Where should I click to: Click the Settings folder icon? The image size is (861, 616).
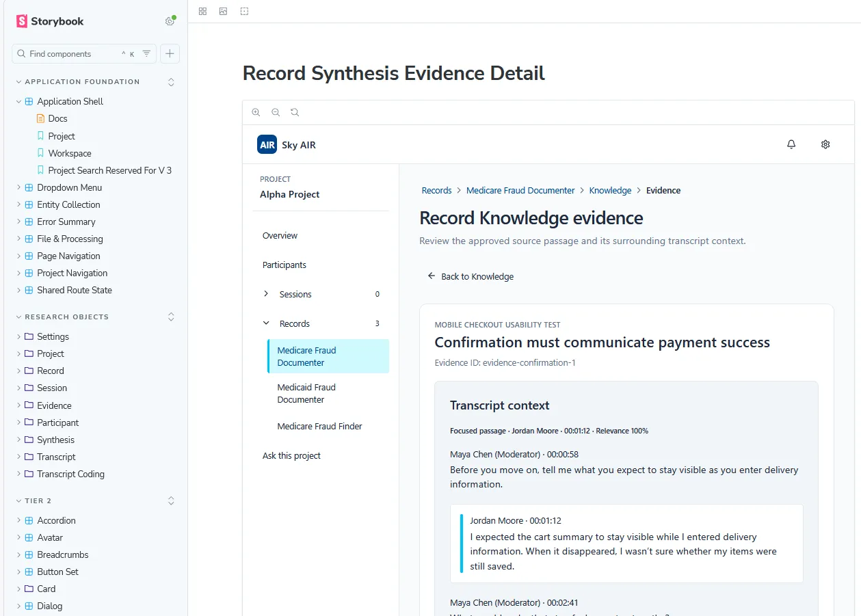tap(29, 336)
